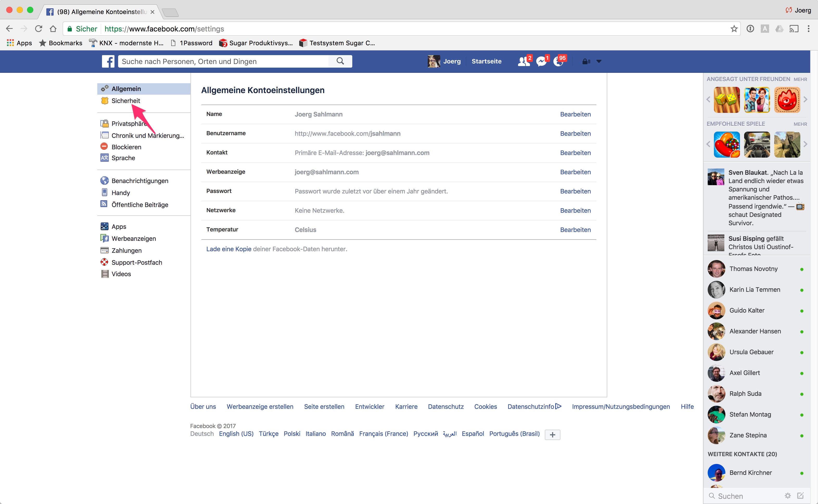Viewport: 818px width, 504px height.
Task: Open Benachrichtigungen settings section
Action: click(x=140, y=181)
